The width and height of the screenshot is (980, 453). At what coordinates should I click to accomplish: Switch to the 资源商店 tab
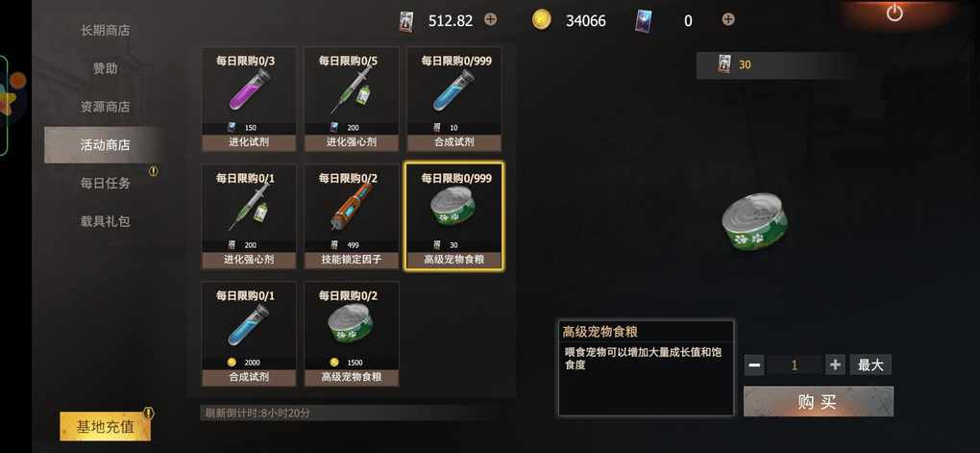coord(105,107)
